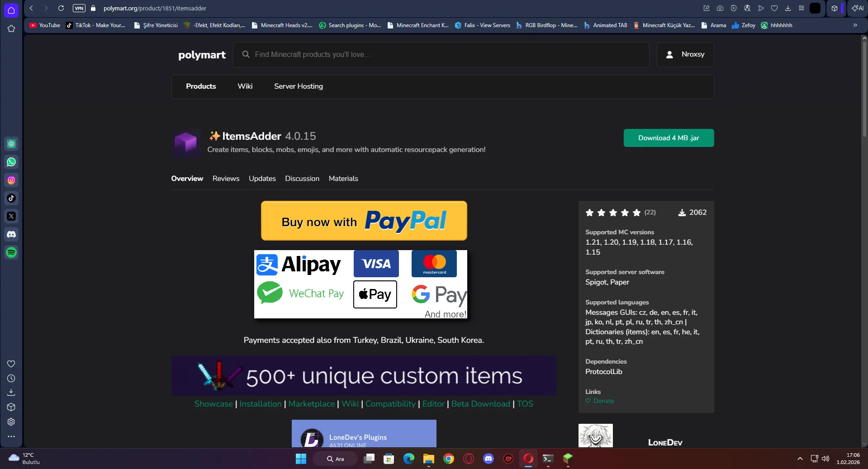Open sidebar history clock icon

point(11,379)
